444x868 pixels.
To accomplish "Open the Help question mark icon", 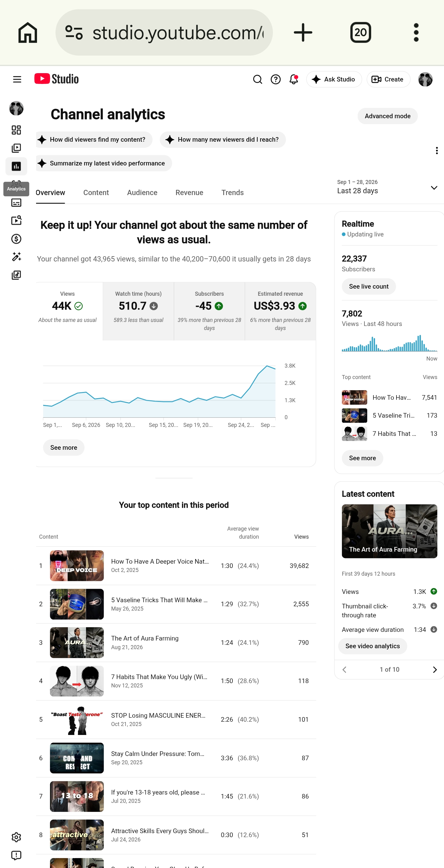I will [x=276, y=80].
